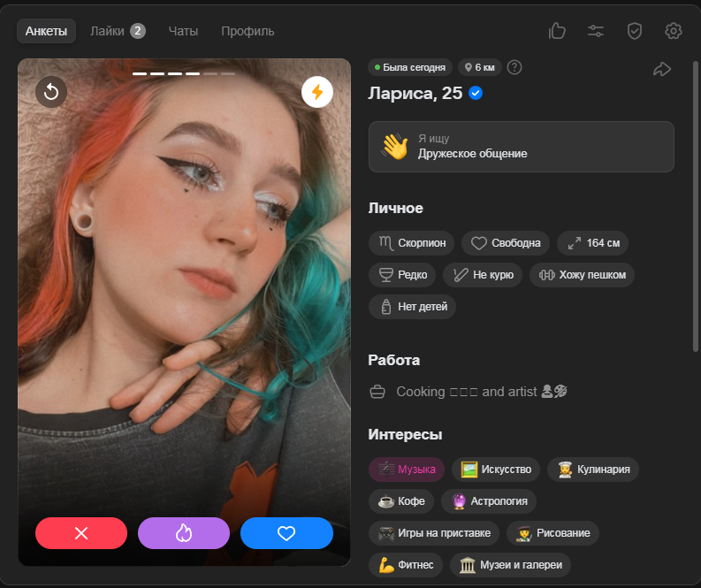Click the profile details scrollbar
Image resolution: width=701 pixels, height=588 pixels.
coord(695,206)
